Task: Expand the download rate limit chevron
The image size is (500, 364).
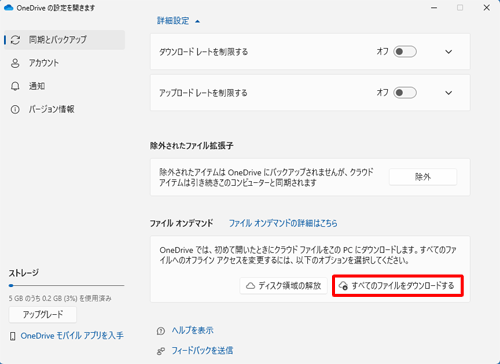Action: 449,52
